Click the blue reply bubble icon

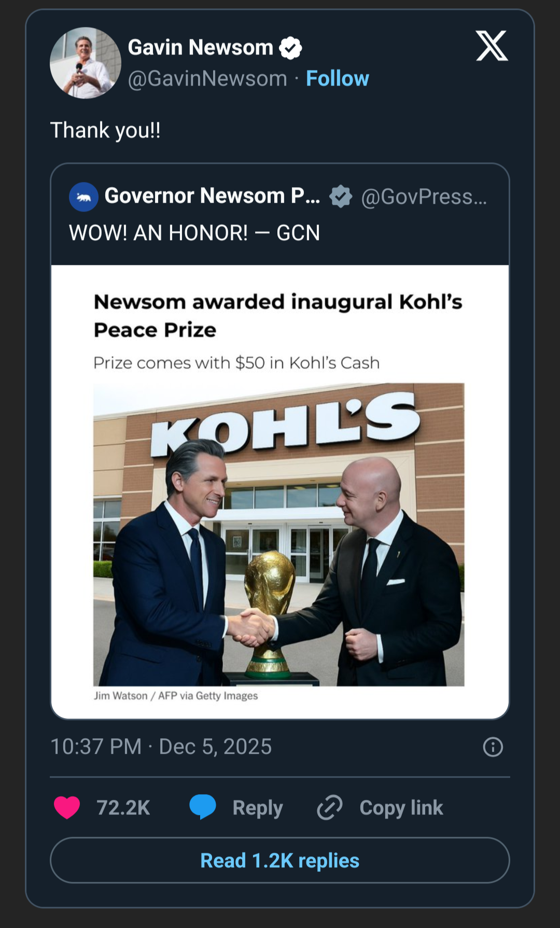click(x=202, y=807)
